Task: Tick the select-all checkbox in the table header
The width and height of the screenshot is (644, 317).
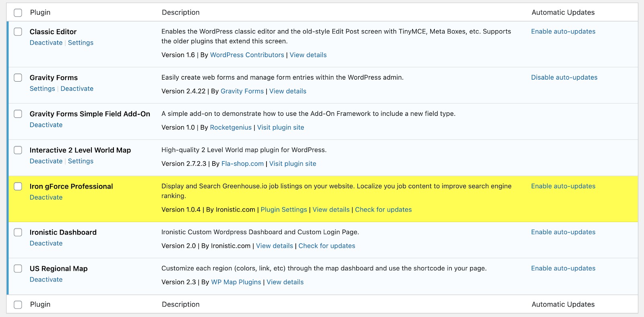Action: click(x=18, y=12)
